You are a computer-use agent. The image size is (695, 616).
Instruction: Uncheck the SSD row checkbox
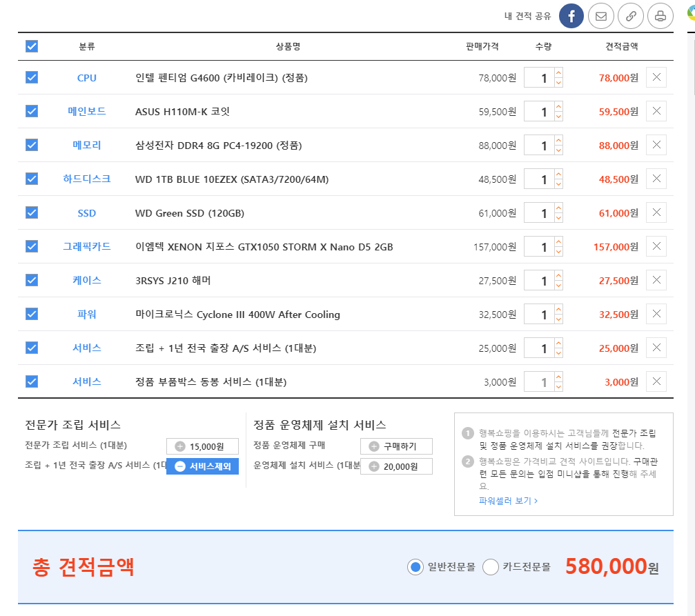(32, 212)
